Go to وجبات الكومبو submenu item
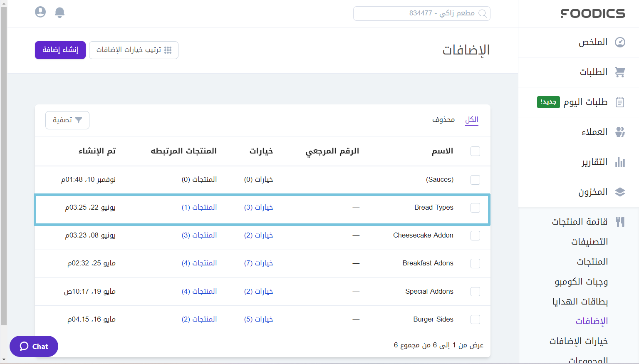 coord(581,282)
